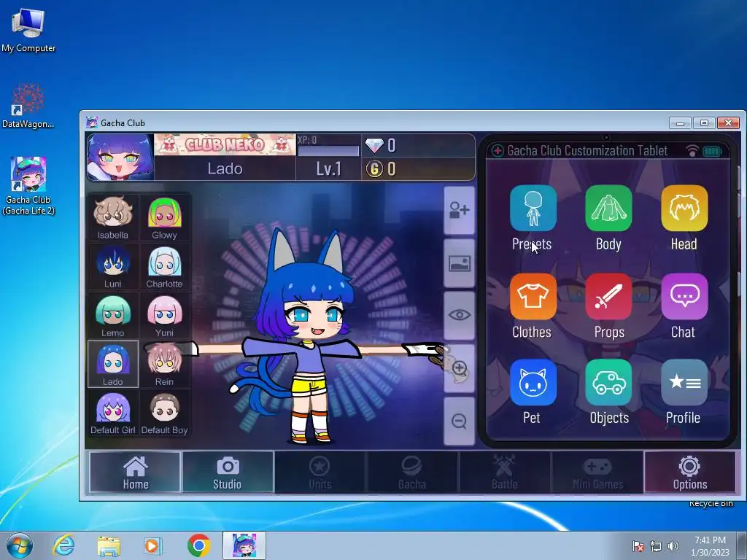Click the Lv.1 level indicator
The height and width of the screenshot is (560, 747).
coord(329,168)
